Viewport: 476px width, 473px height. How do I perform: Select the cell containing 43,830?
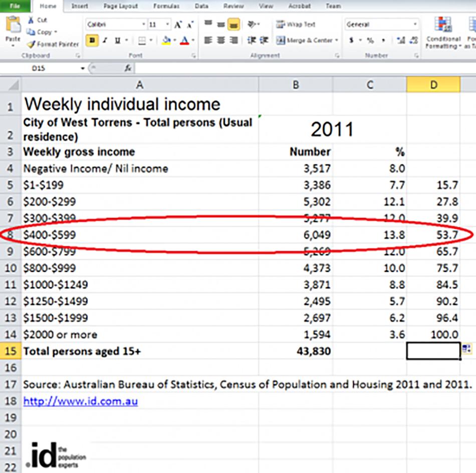[x=296, y=351]
